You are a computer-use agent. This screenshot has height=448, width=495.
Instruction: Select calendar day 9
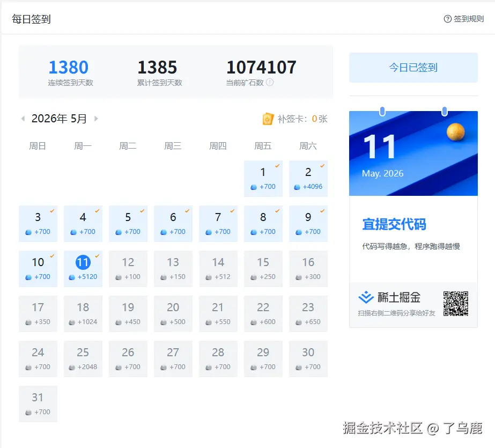coord(308,224)
